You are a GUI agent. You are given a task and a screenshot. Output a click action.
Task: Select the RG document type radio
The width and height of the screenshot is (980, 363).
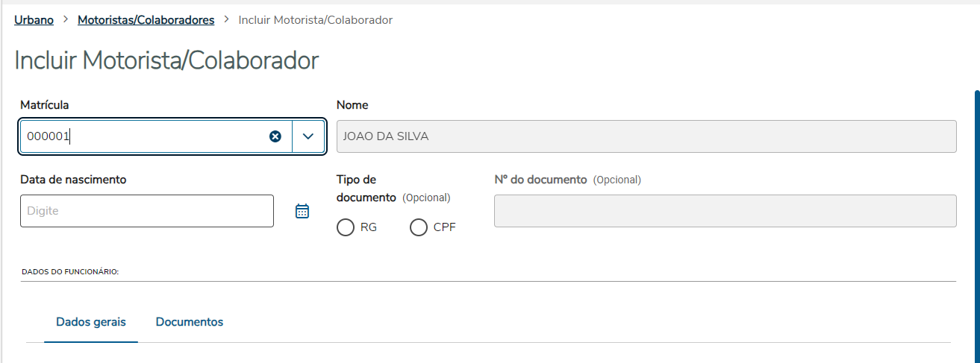point(346,227)
